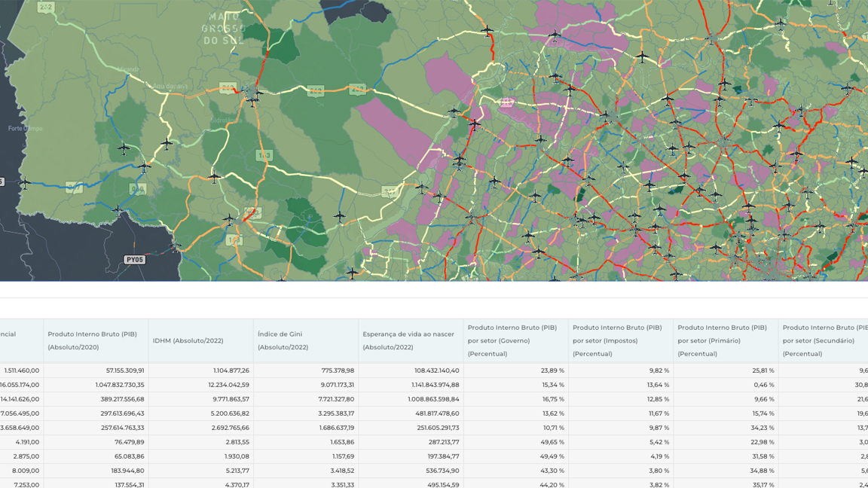Click the Miranda town label on map
The height and width of the screenshot is (488, 868).
[x=128, y=69]
